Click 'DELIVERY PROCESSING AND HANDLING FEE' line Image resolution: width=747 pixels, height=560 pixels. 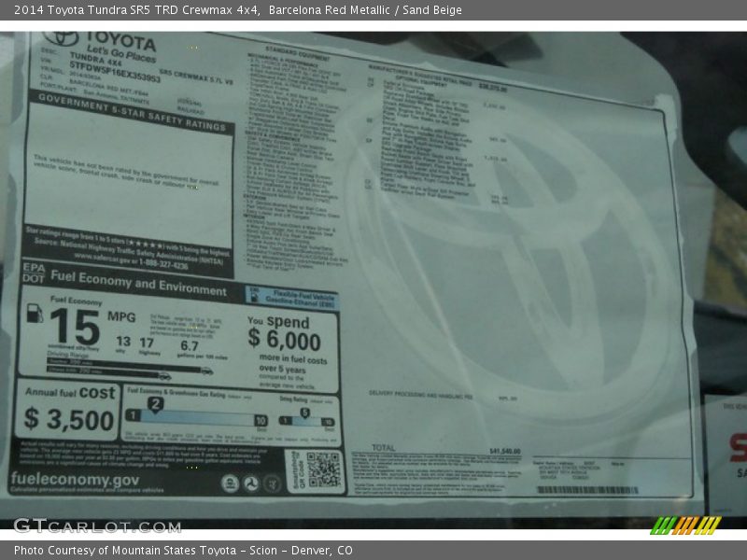tap(421, 395)
